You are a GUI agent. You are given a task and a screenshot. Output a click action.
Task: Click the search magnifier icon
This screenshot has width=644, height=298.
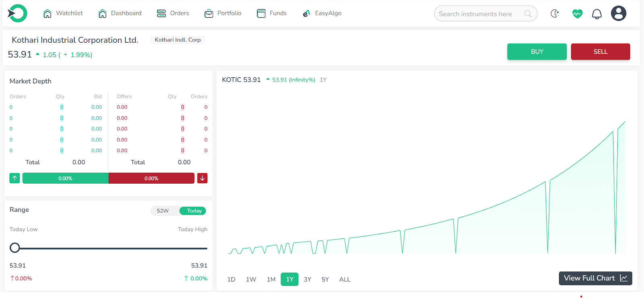(528, 14)
